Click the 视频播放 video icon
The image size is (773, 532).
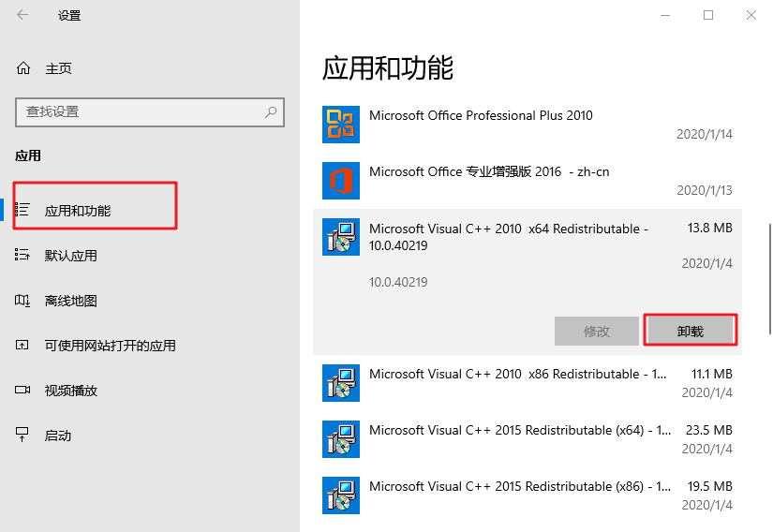click(23, 391)
